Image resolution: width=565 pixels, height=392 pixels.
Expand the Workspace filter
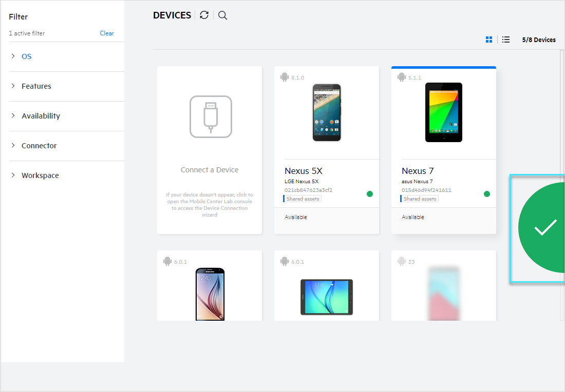pyautogui.click(x=40, y=175)
